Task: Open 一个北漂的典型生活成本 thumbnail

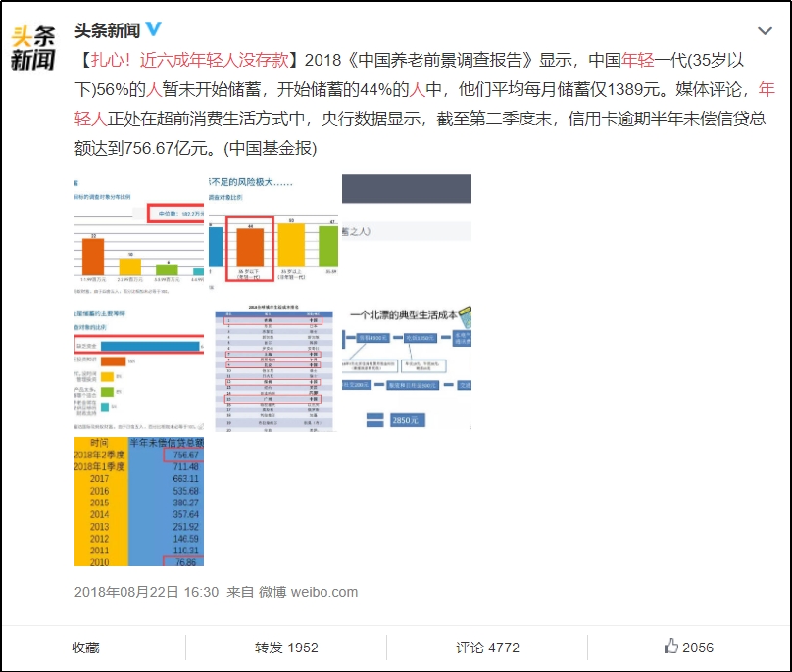Action: pyautogui.click(x=407, y=368)
